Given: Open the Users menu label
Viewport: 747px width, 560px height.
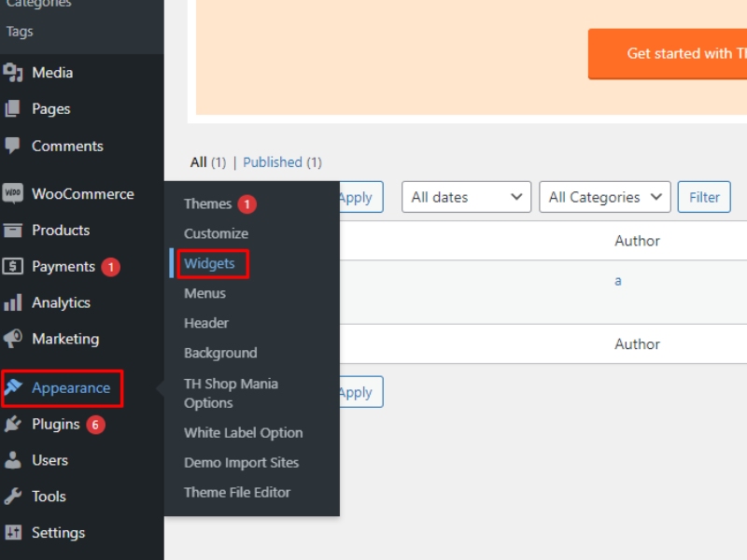Looking at the screenshot, I should coord(50,460).
